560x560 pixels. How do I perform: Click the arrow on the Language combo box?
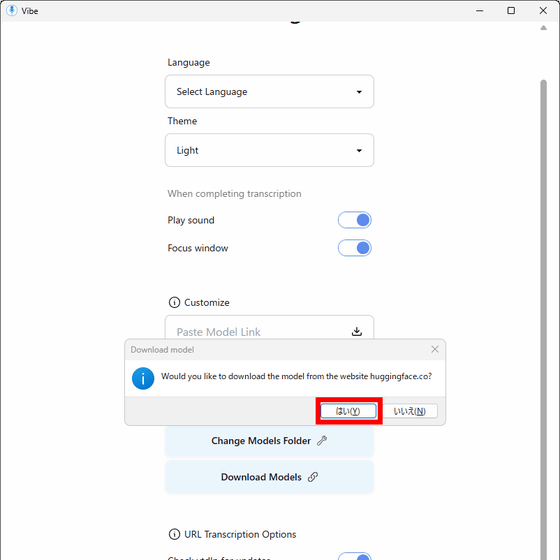tap(359, 92)
